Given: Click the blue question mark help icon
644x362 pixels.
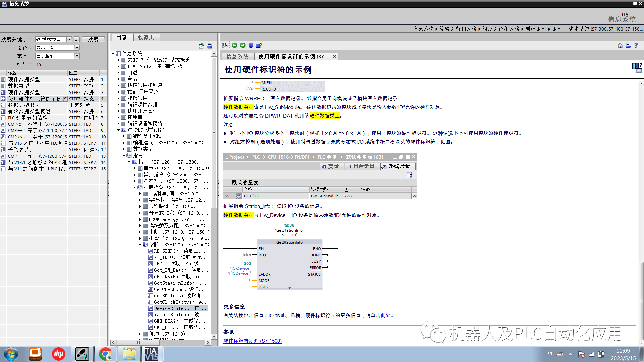Looking at the screenshot, I should [x=636, y=45].
